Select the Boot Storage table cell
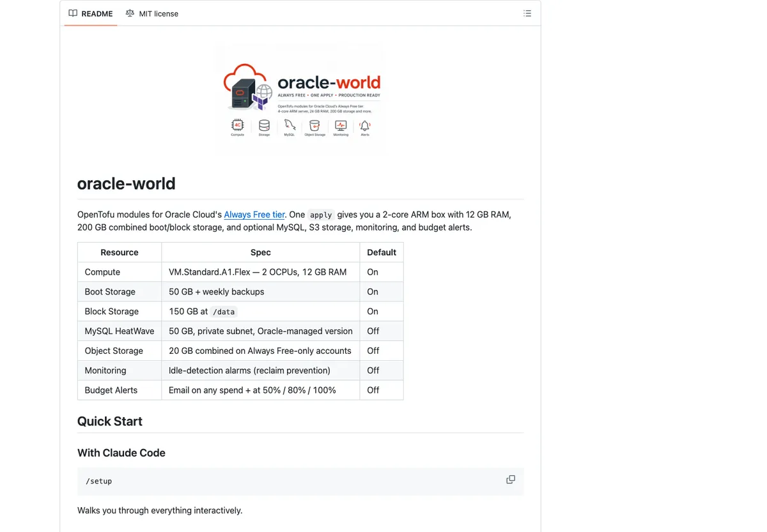This screenshot has width=767, height=532. [120, 292]
